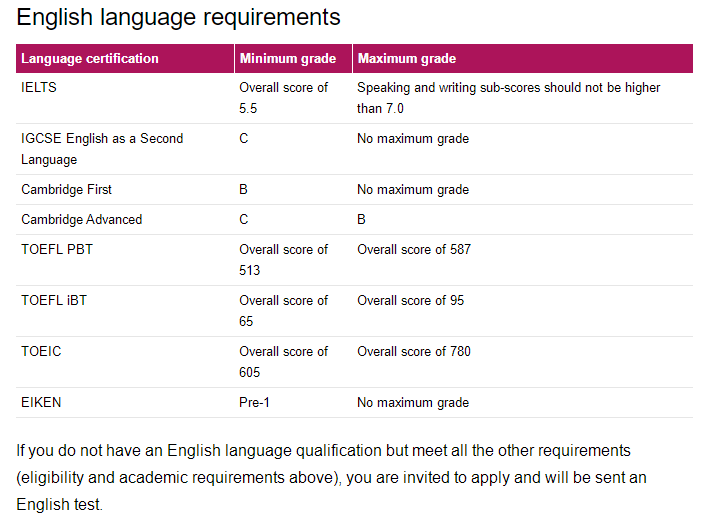
Task: Click the EIKEN row label
Action: pyautogui.click(x=41, y=402)
